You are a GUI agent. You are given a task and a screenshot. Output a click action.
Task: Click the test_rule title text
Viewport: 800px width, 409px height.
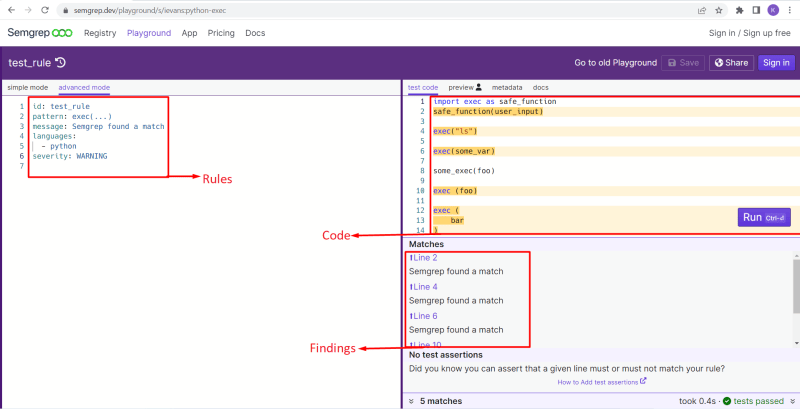(x=30, y=63)
